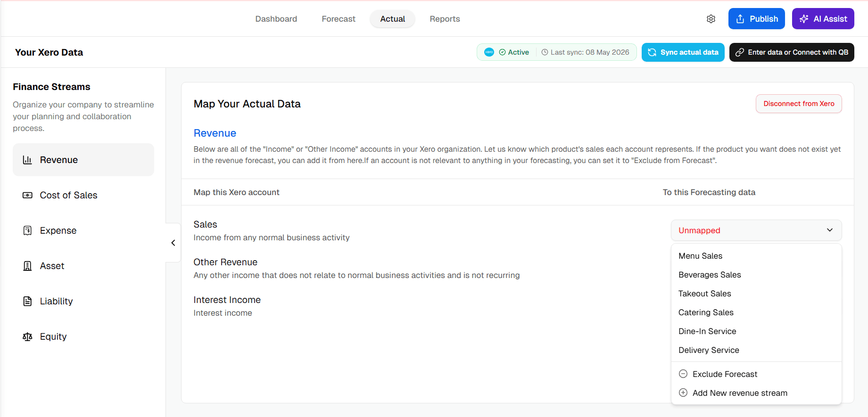This screenshot has width=868, height=417.
Task: Click the Asset building icon
Action: [x=27, y=266]
